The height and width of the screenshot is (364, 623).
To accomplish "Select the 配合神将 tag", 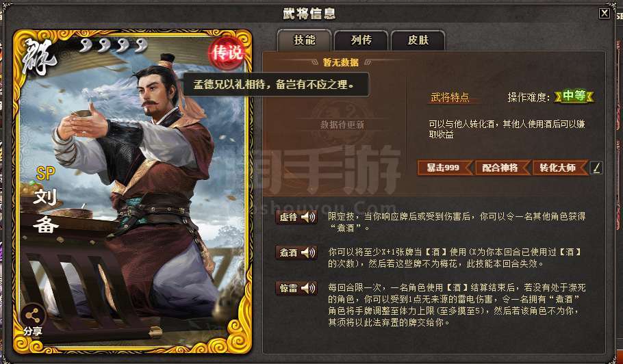I will 501,168.
